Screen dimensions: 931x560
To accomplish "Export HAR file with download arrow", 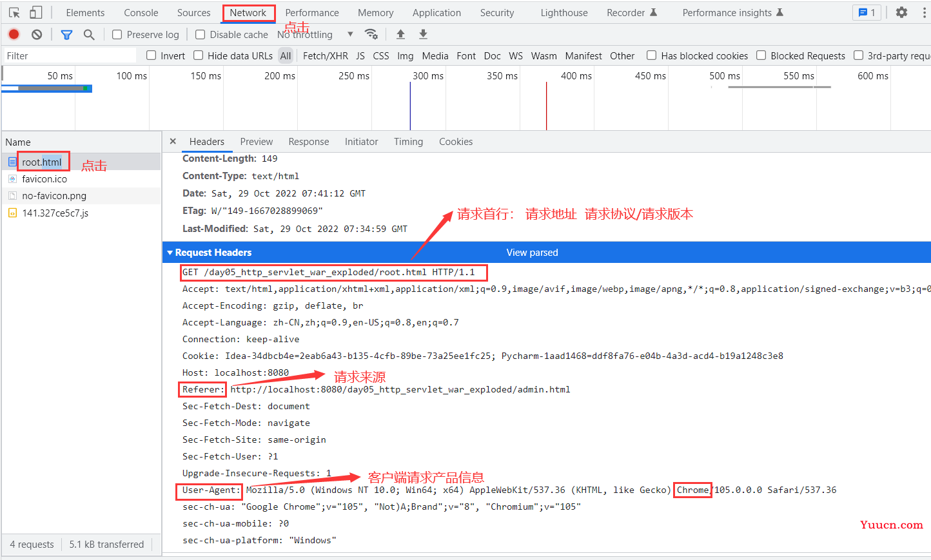I will coord(423,34).
